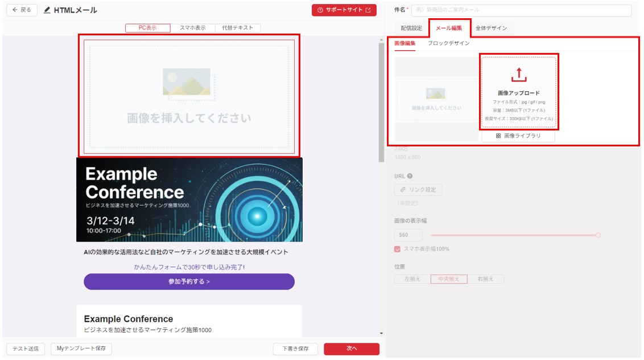
Task: Proceed with the red 次へ button
Action: click(352, 349)
